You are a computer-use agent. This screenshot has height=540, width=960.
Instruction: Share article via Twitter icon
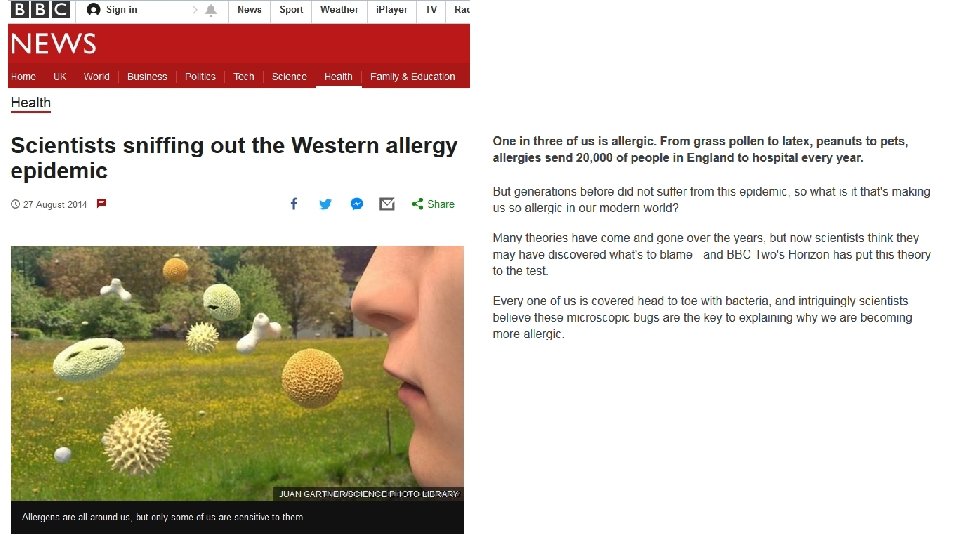[325, 204]
